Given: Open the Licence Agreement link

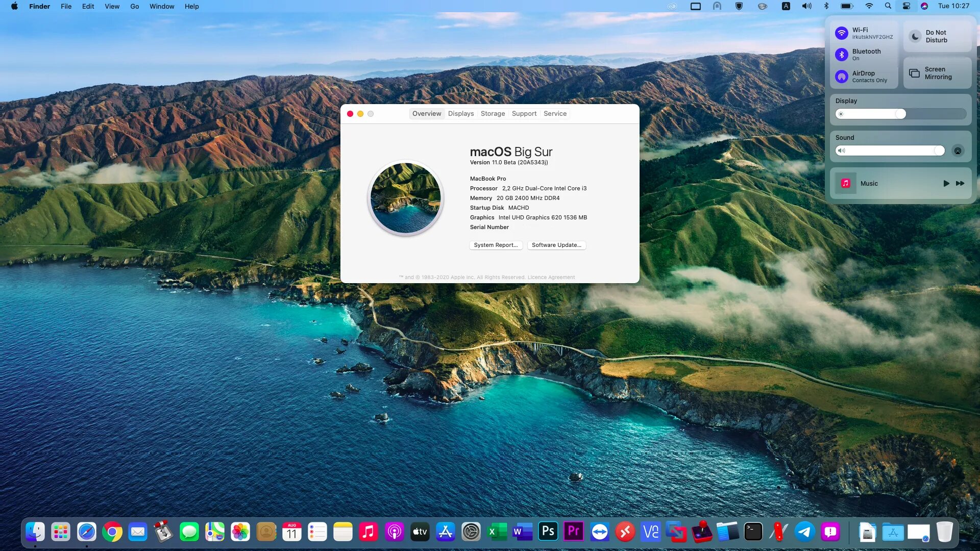Looking at the screenshot, I should 551,277.
